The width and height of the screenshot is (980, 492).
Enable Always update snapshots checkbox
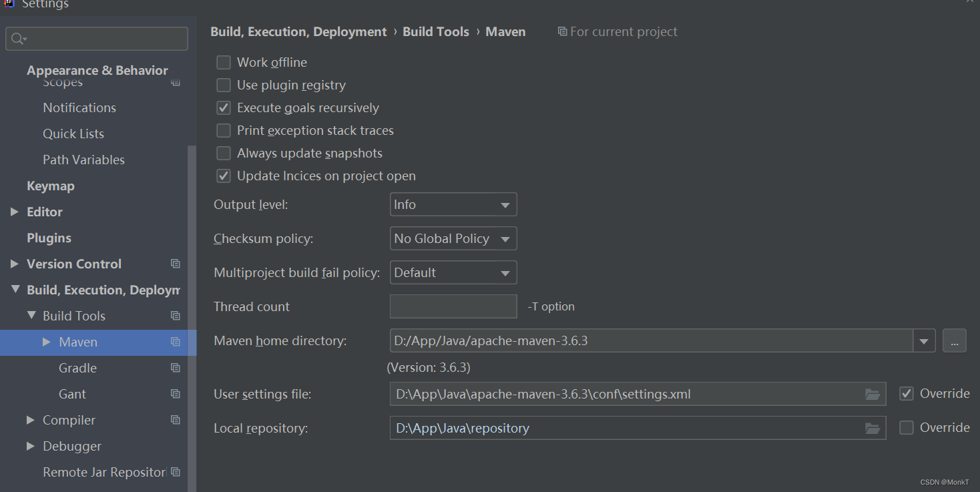[x=224, y=154]
